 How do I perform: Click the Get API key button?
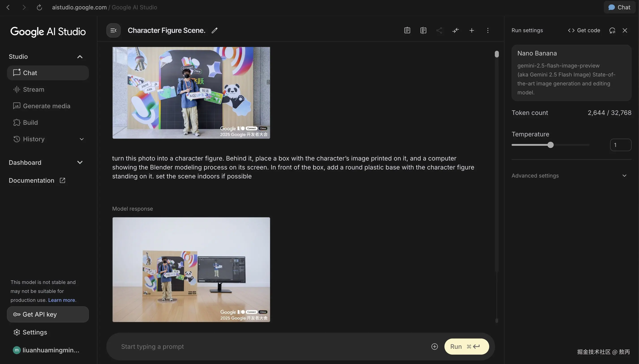[x=48, y=315]
